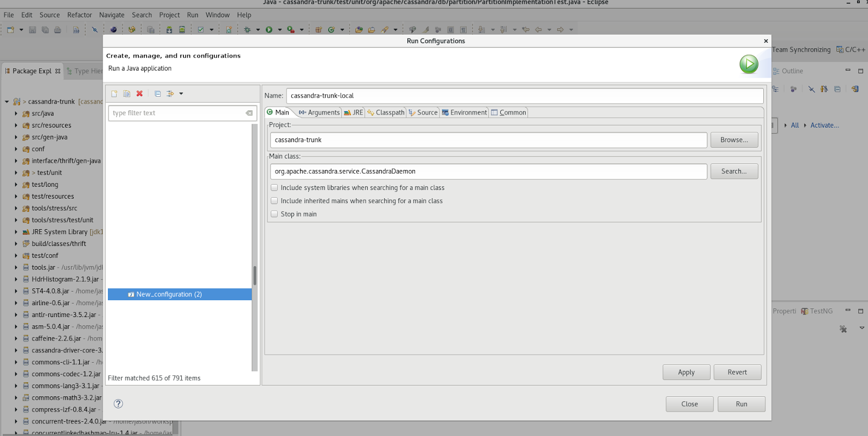Switch to the Arguments tab
This screenshot has width=868, height=436.
[320, 112]
